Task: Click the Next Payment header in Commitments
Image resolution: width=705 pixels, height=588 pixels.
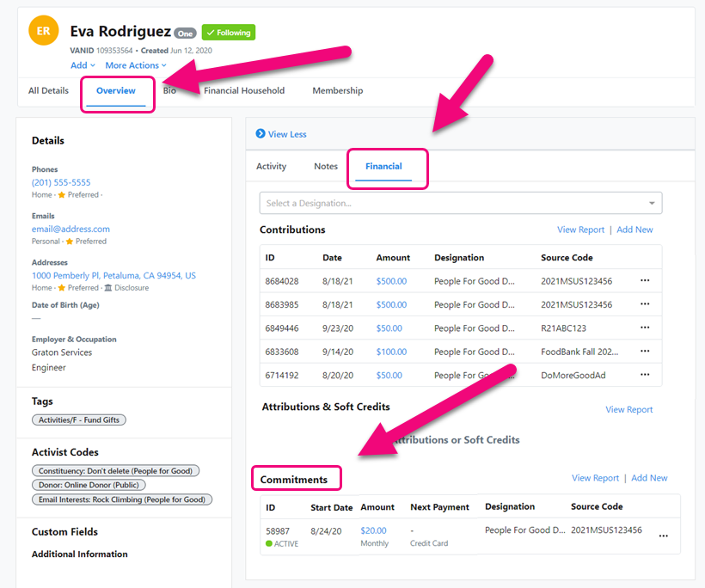Action: click(x=439, y=507)
